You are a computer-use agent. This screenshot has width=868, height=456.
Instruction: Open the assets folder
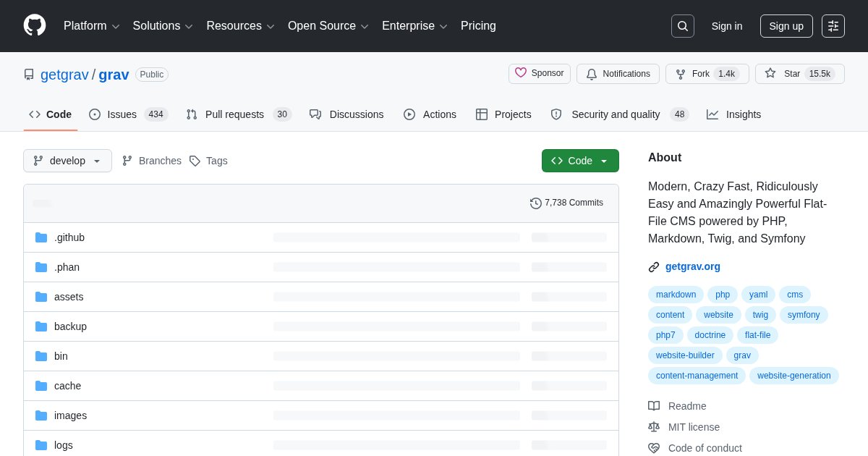[x=69, y=297]
